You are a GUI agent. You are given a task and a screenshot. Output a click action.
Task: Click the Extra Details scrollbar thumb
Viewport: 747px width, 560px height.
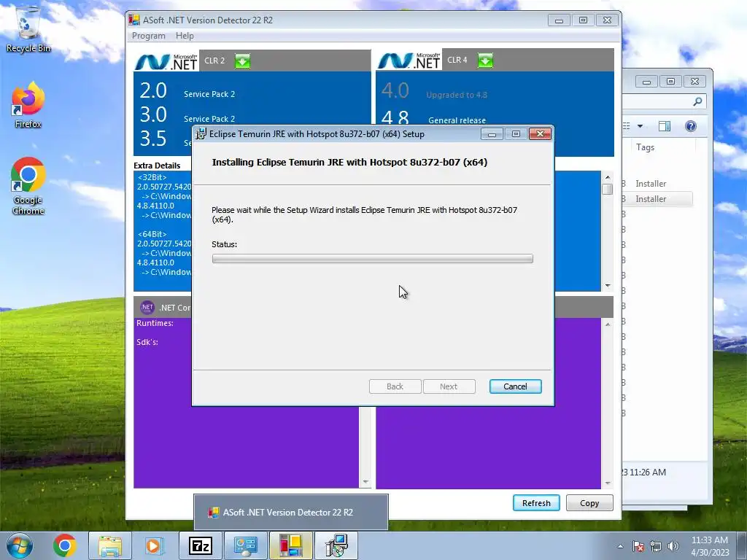[x=608, y=189]
